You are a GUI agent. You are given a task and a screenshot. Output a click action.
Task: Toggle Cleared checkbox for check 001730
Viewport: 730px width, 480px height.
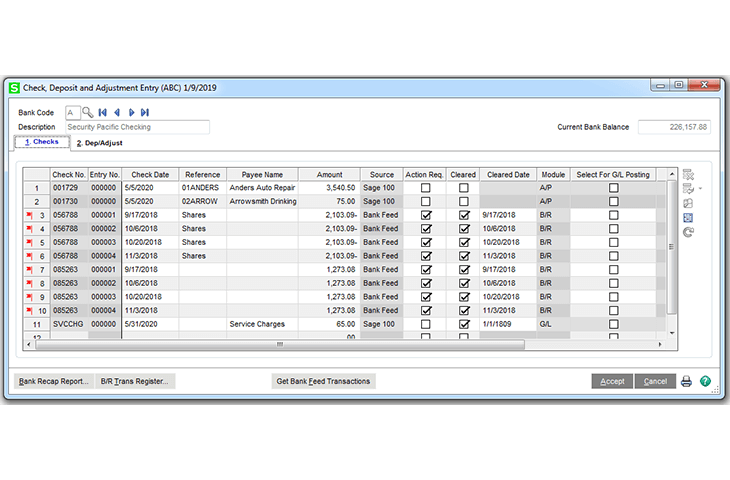464,202
